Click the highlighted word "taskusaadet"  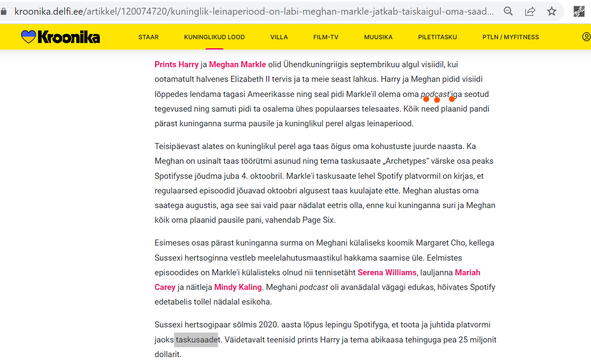[x=196, y=339]
